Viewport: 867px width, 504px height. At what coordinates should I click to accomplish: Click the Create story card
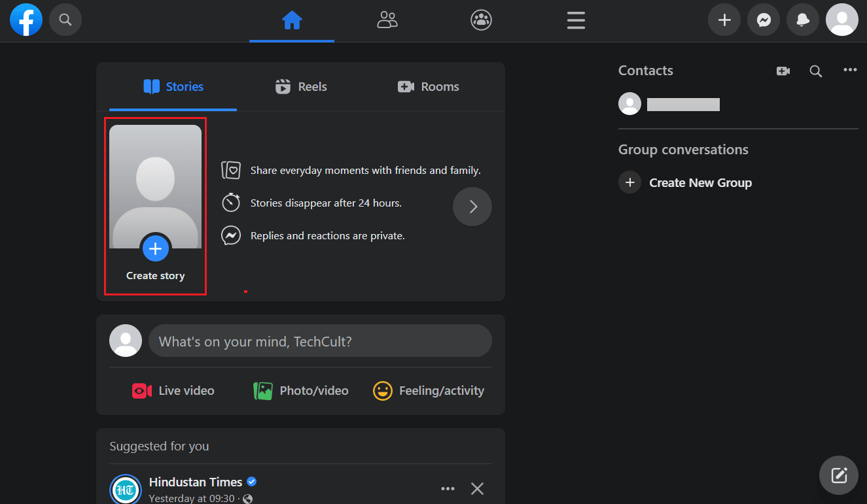tap(156, 207)
